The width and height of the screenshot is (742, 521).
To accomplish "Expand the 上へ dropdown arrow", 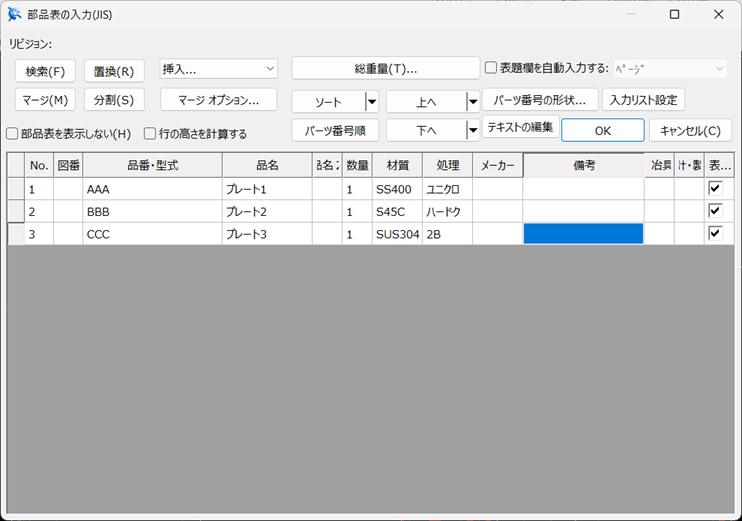I will tap(473, 102).
